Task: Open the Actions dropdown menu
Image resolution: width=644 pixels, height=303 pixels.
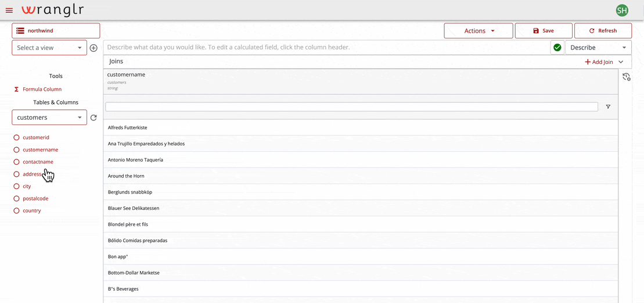Action: 478,31
